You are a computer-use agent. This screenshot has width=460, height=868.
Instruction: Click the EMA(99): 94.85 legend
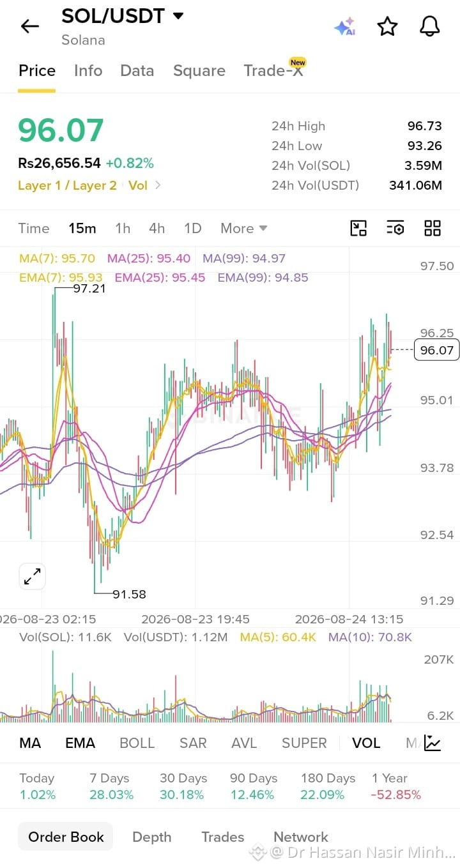263,278
